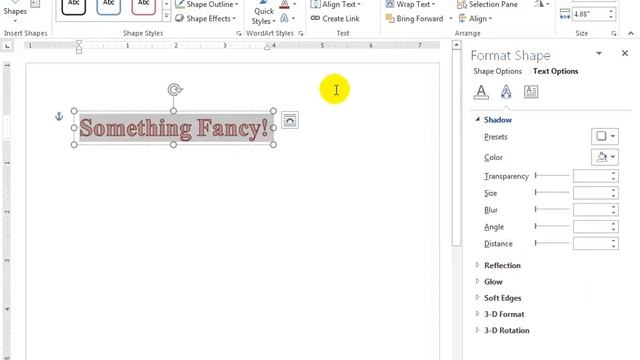Click the Angle slider
The height and width of the screenshot is (360, 640).
pos(552,226)
